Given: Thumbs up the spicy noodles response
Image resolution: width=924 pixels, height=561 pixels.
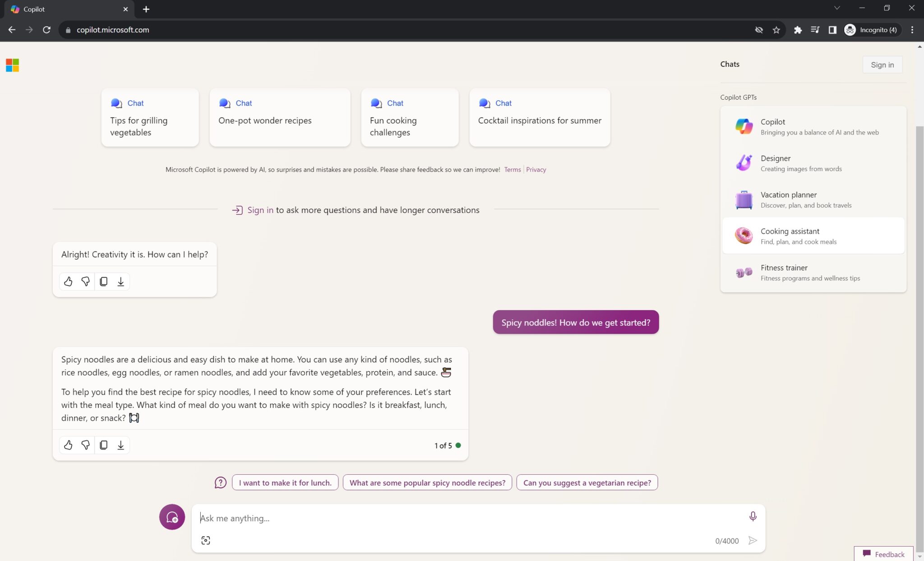Looking at the screenshot, I should point(68,445).
